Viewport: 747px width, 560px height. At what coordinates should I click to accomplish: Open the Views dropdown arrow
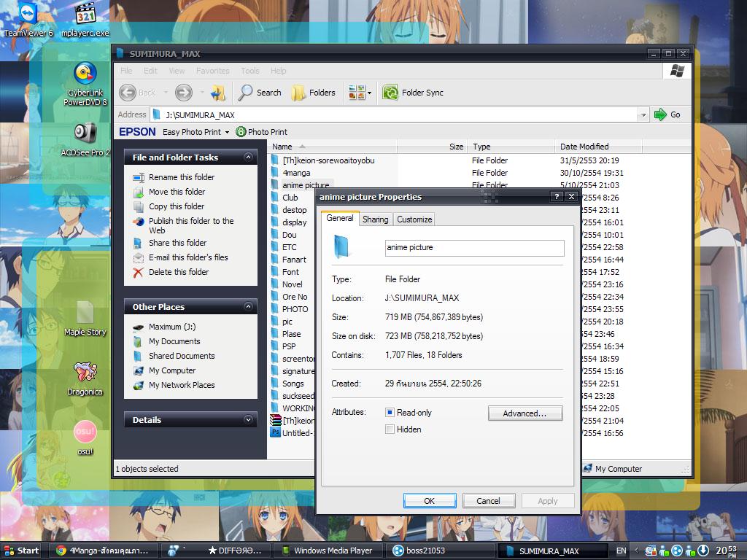[x=369, y=93]
